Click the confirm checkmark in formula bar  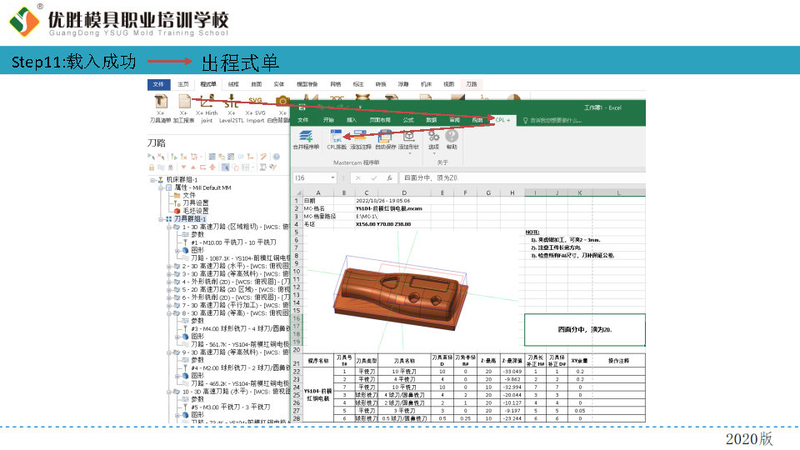374,178
